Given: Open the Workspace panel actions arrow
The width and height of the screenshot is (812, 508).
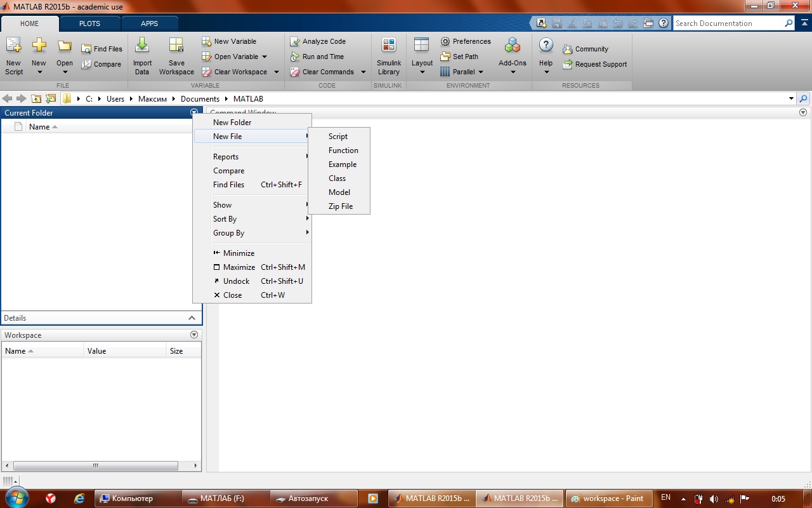Looking at the screenshot, I should point(194,335).
